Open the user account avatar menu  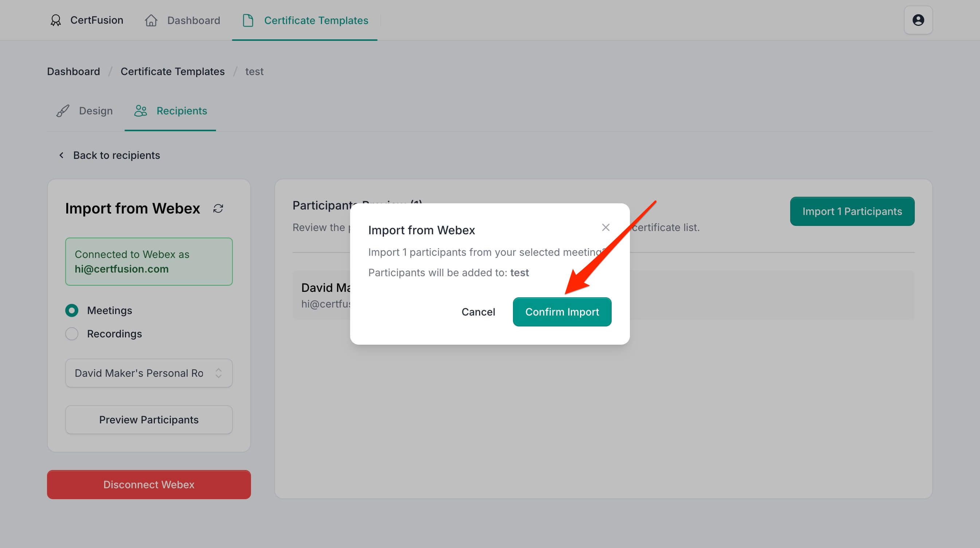pos(918,20)
